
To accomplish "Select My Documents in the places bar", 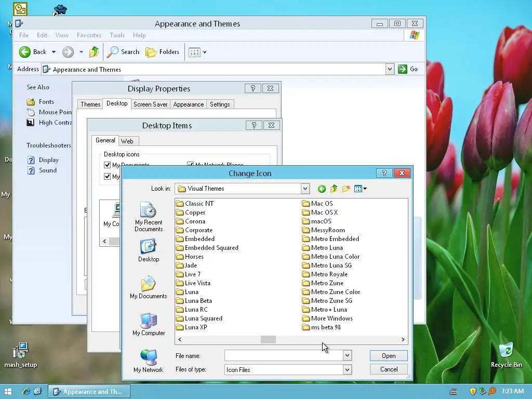I will pos(148,287).
